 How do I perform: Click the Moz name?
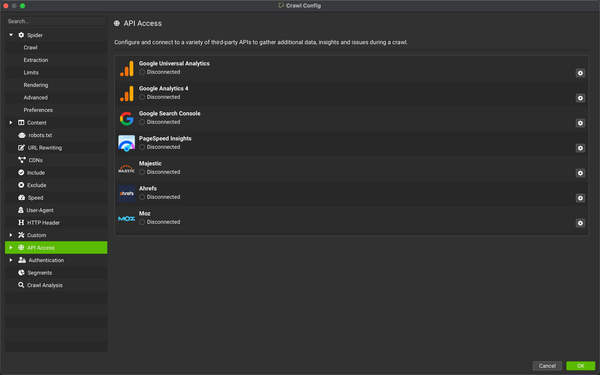(x=145, y=213)
